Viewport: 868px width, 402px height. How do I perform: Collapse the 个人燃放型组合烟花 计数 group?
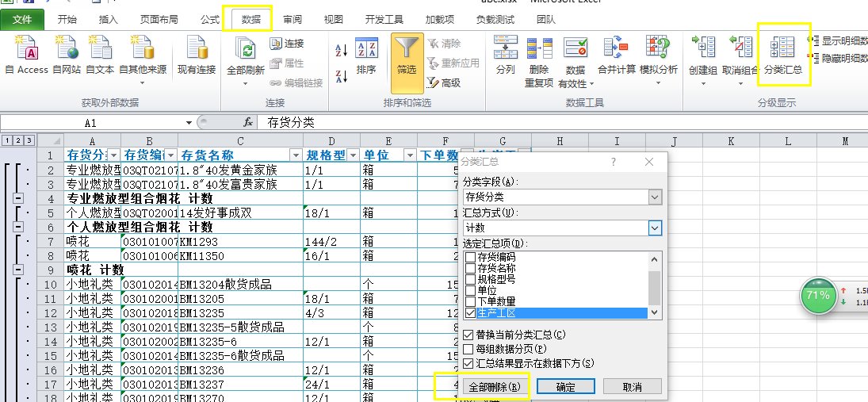click(x=17, y=227)
